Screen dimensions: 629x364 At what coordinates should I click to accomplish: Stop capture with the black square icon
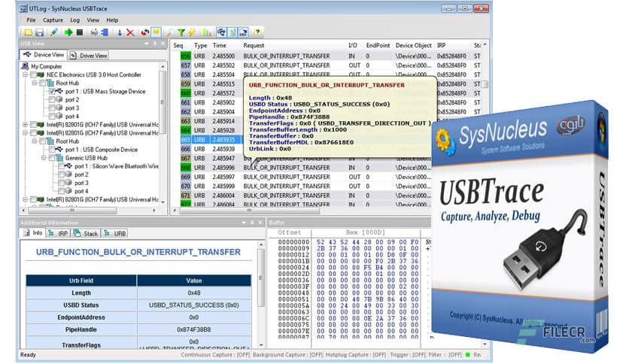(x=80, y=32)
